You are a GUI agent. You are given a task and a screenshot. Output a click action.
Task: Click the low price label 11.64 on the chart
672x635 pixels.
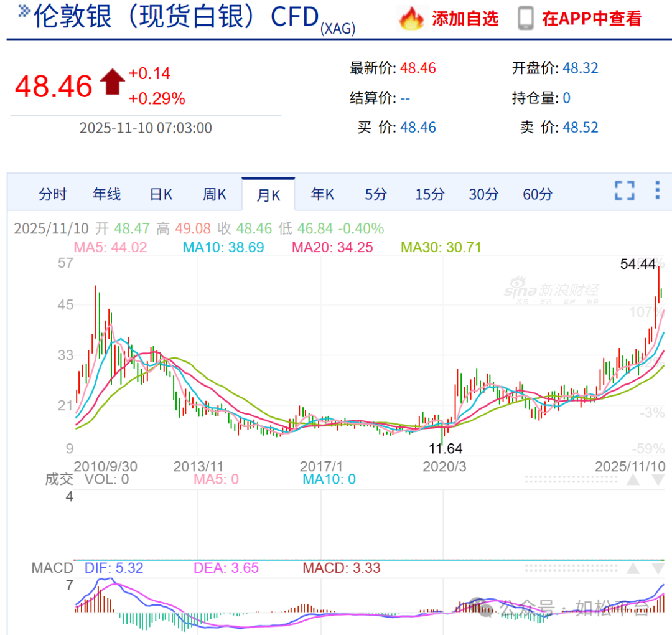[x=444, y=448]
